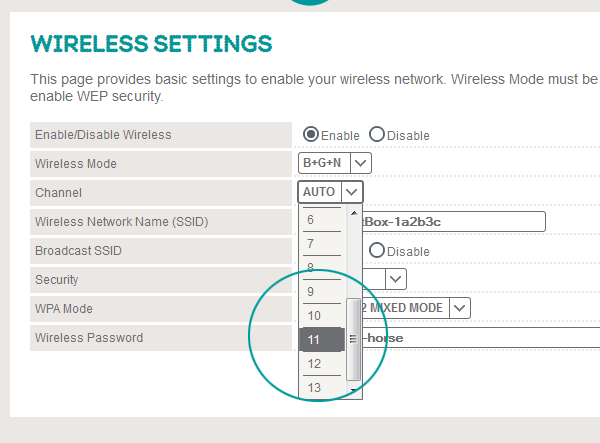Choose channel 12 from the list

pos(322,363)
